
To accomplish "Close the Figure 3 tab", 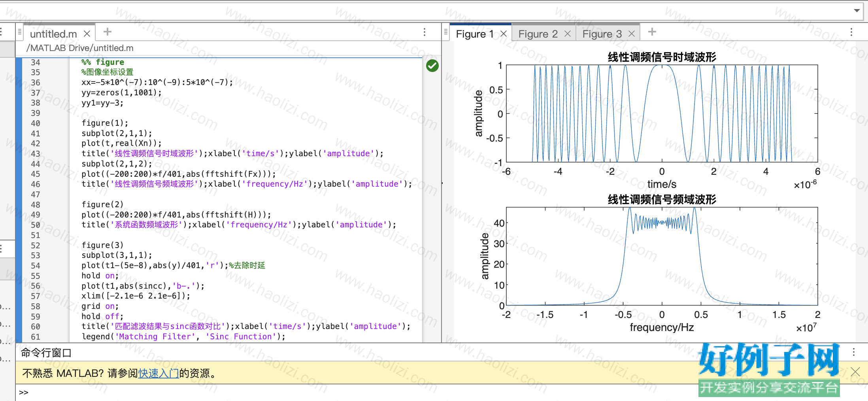I will pyautogui.click(x=632, y=34).
